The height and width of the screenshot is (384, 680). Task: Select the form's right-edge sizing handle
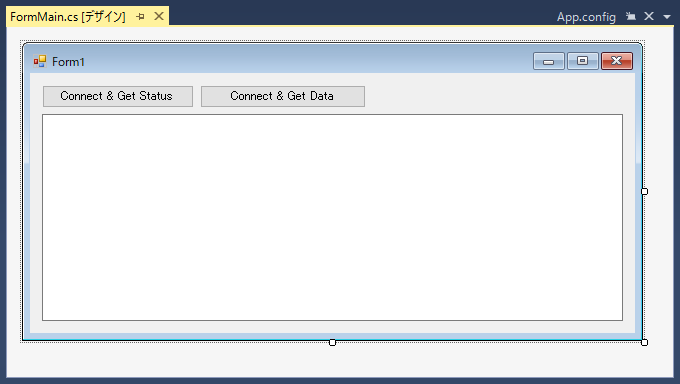coord(644,191)
